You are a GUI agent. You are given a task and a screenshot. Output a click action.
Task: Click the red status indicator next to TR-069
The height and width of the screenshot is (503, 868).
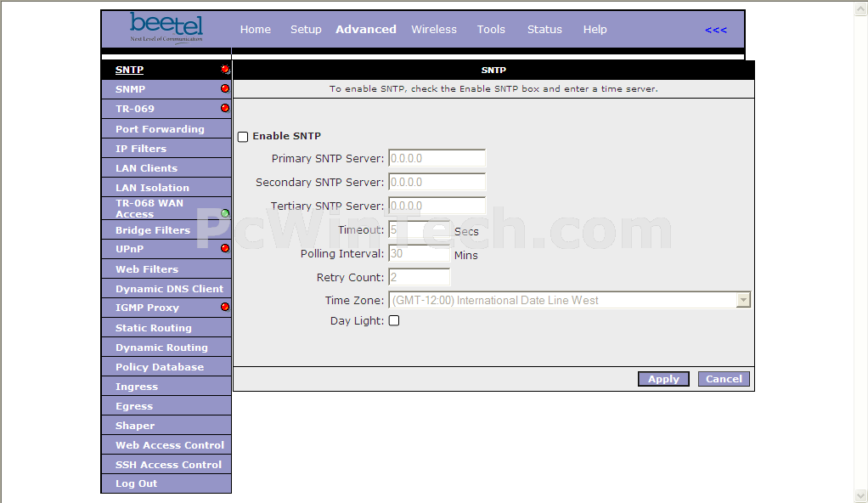[225, 108]
